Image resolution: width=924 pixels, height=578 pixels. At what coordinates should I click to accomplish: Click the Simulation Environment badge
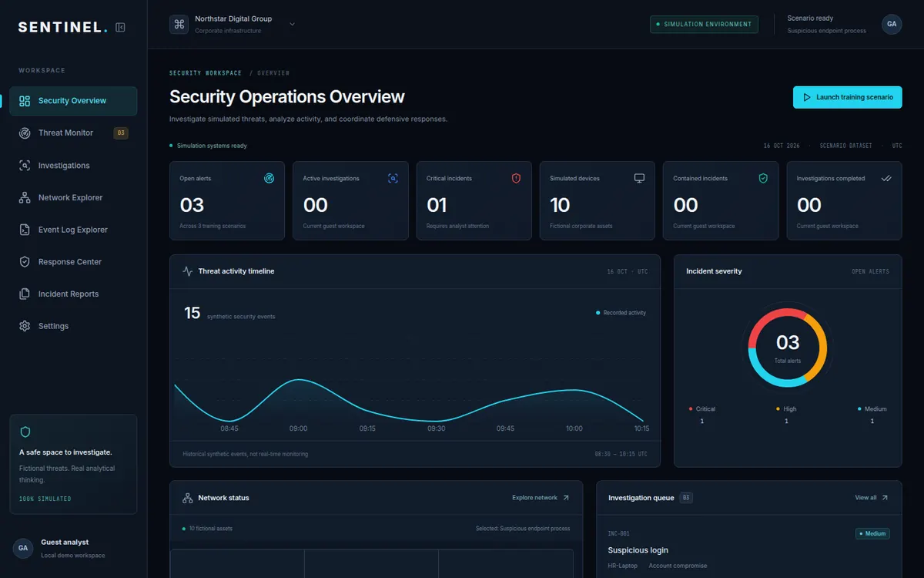click(x=704, y=24)
